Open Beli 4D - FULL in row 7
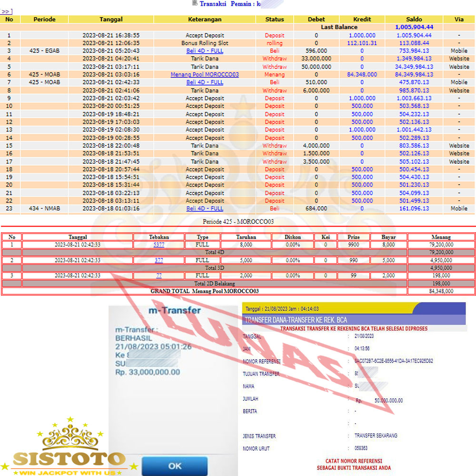 coord(205,82)
